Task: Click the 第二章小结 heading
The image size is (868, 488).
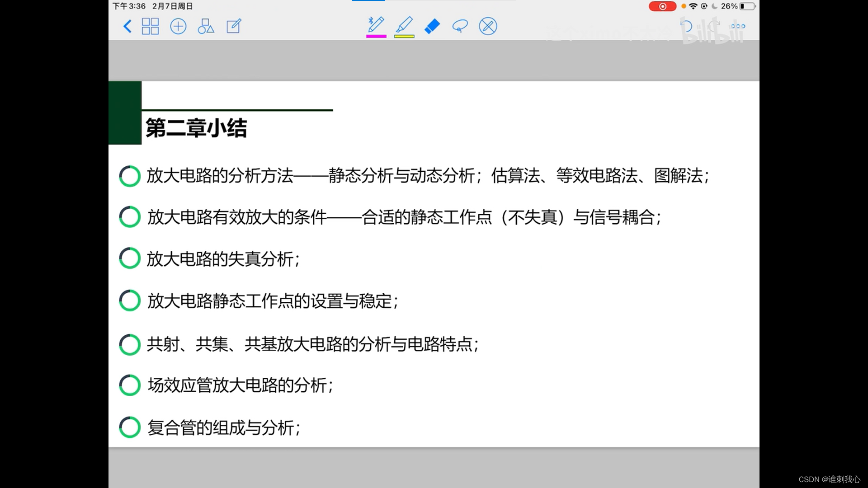Action: coord(196,128)
